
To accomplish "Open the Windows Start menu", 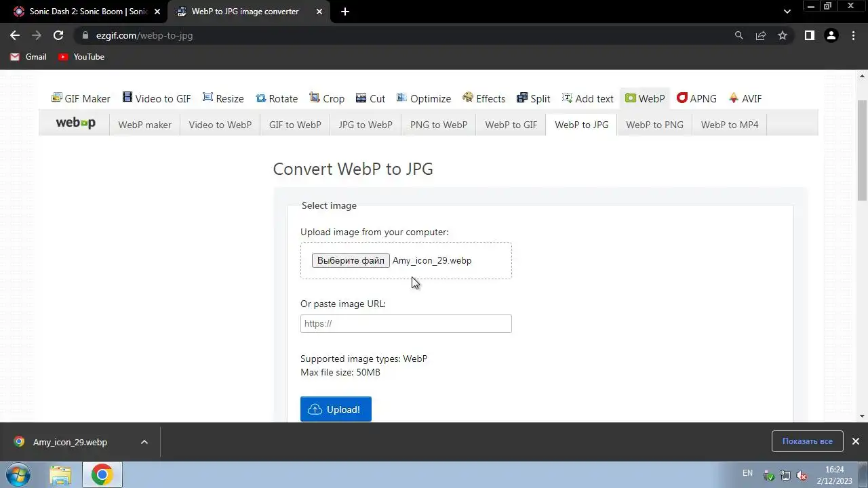I will (18, 474).
